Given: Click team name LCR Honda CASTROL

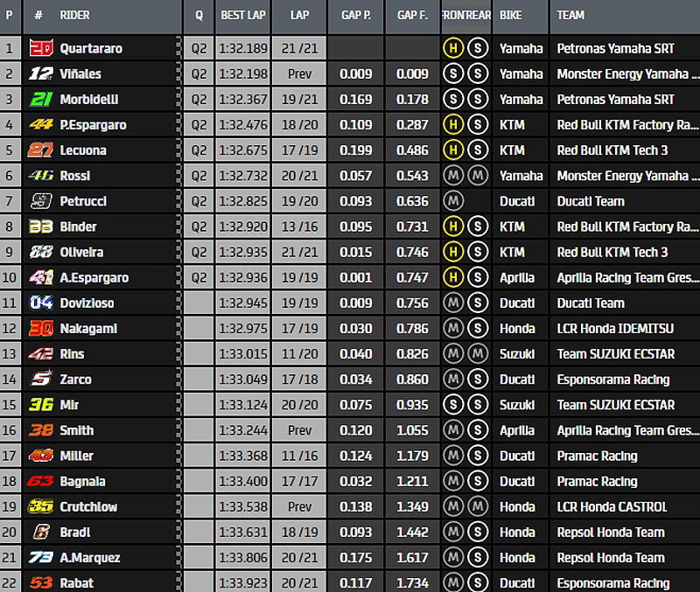Looking at the screenshot, I should coord(612,506).
